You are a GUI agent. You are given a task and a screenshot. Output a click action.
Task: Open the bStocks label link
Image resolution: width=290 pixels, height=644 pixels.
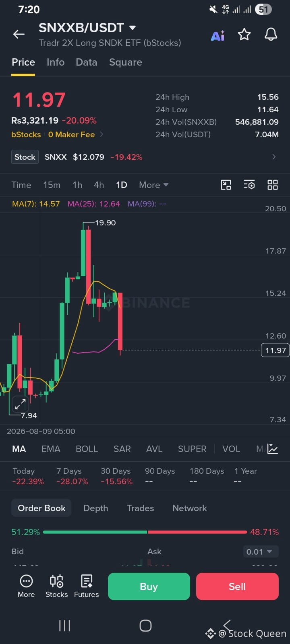26,134
